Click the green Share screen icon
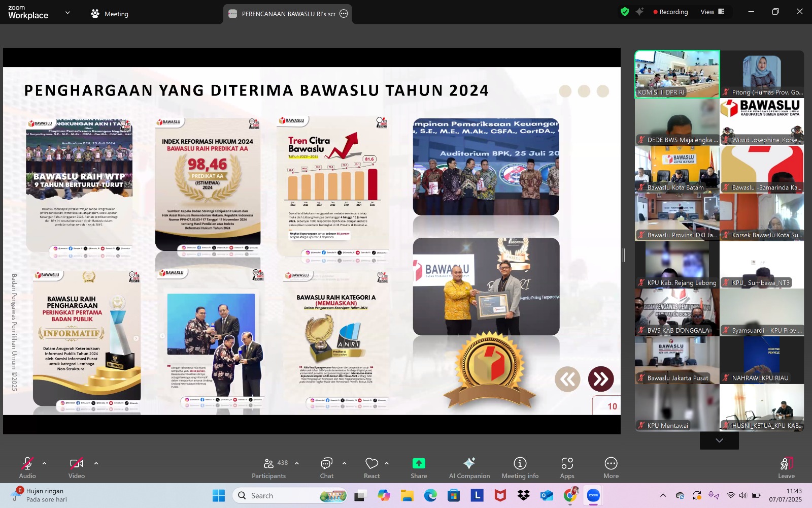The image size is (812, 508). pyautogui.click(x=419, y=463)
